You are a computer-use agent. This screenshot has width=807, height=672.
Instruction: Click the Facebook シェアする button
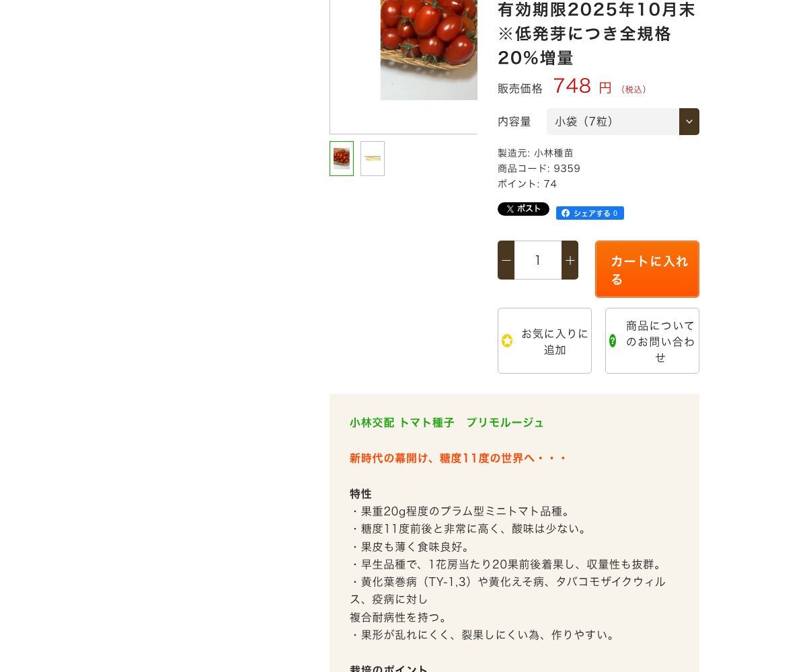point(590,213)
